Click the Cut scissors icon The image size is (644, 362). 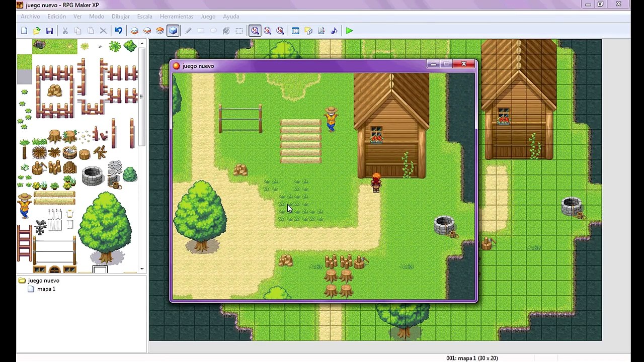tap(65, 31)
